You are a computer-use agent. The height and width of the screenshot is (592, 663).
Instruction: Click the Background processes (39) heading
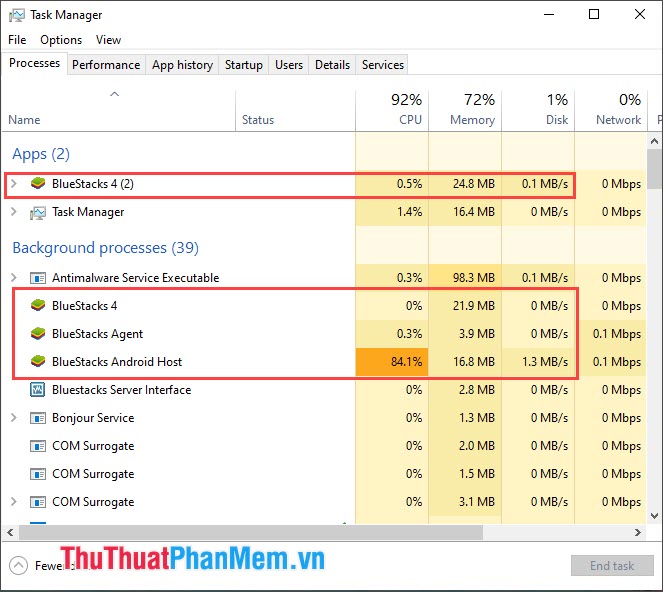coord(105,248)
